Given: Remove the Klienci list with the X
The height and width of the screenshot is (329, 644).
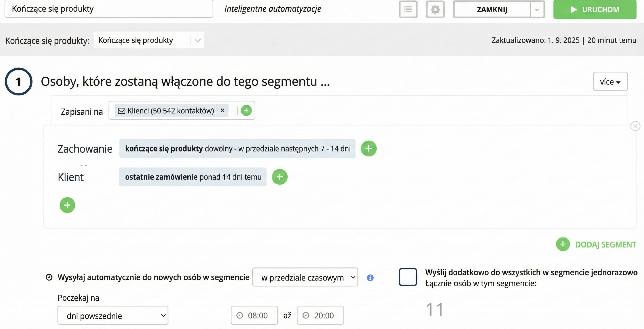Looking at the screenshot, I should pyautogui.click(x=222, y=110).
